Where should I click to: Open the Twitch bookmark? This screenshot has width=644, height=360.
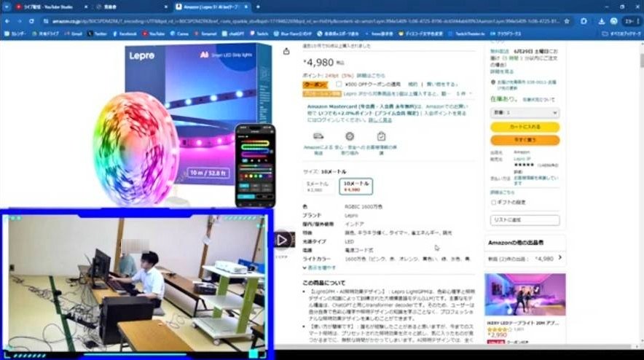click(x=259, y=34)
